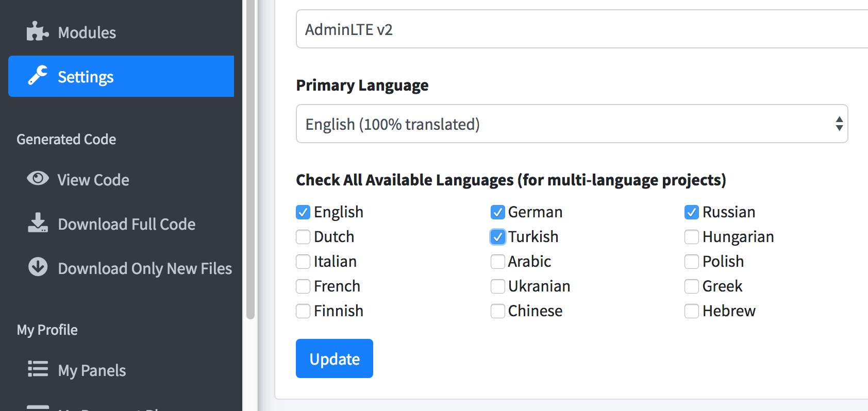Click the Download Full Code tray icon
Viewport: 868px width, 411px height.
[x=38, y=224]
